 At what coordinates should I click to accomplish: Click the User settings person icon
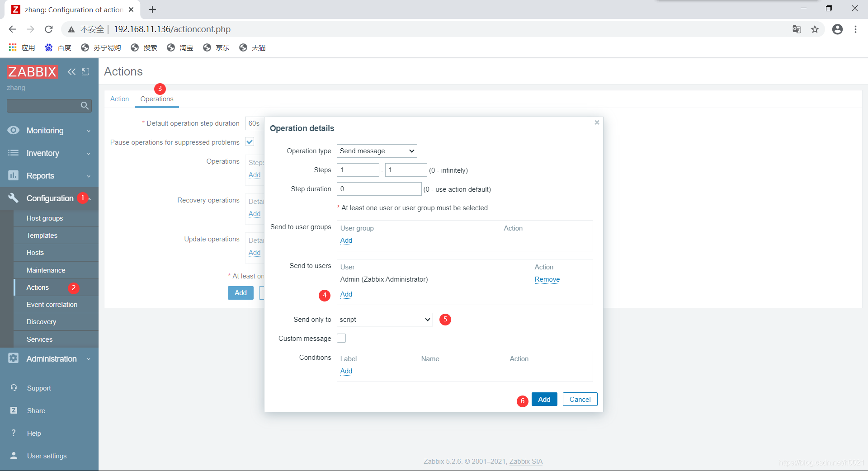[x=14, y=455]
